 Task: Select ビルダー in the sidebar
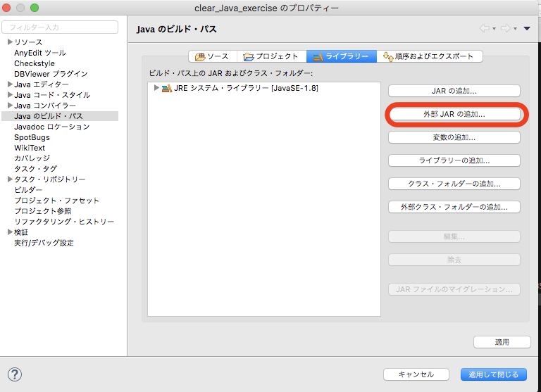[x=28, y=189]
